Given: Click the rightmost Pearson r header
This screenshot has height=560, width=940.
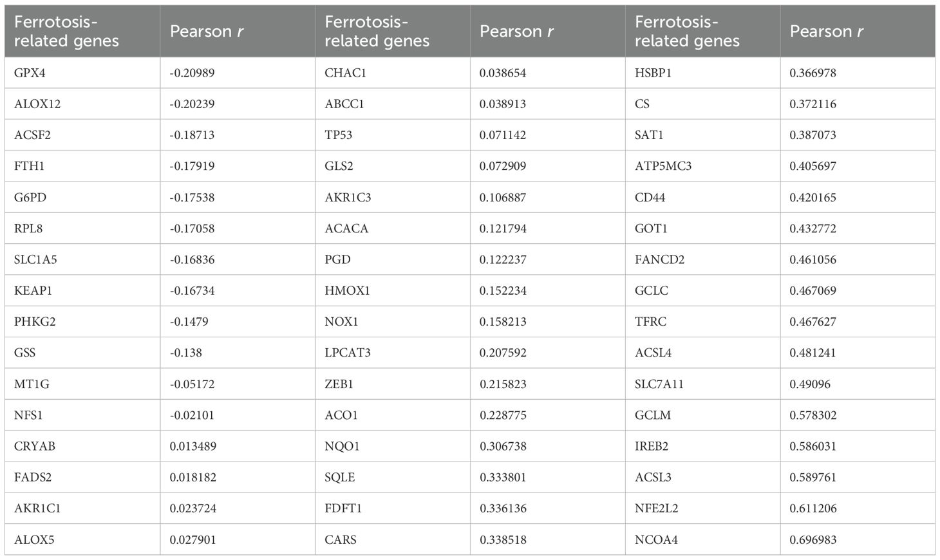Looking at the screenshot, I should 827,32.
